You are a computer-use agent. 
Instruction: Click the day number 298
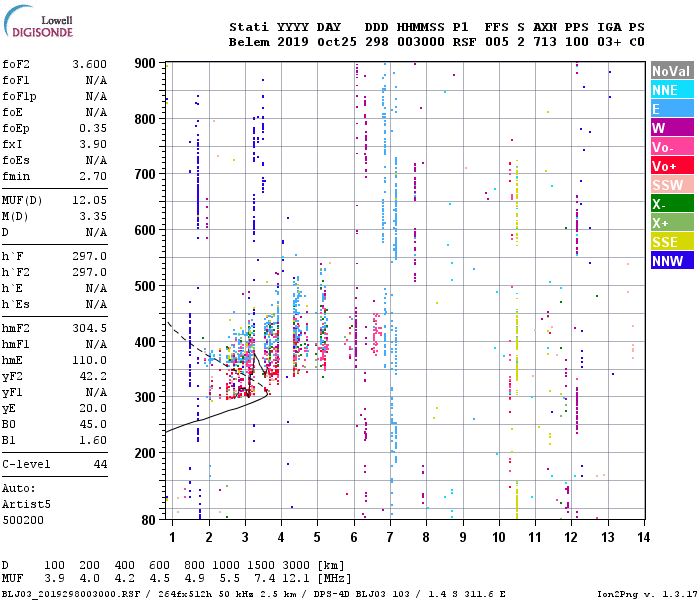coord(377,42)
